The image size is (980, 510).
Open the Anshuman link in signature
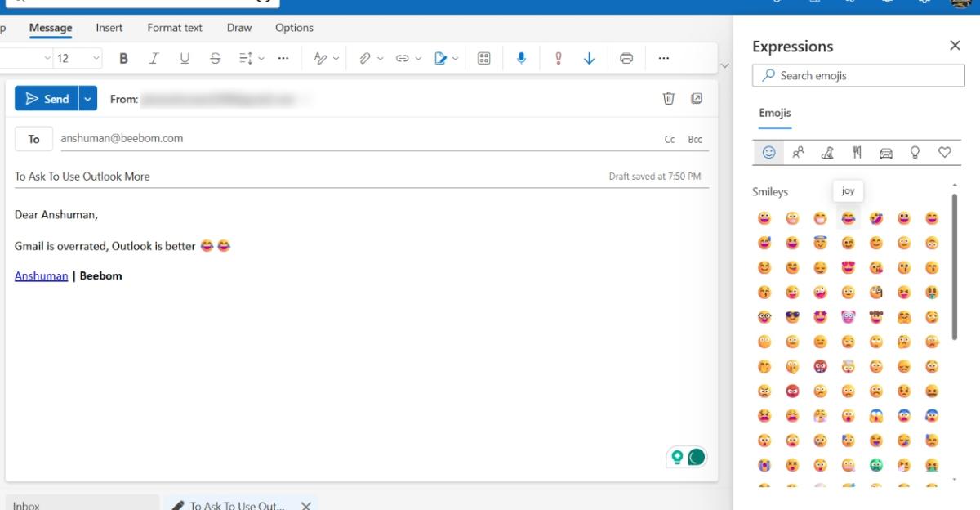click(x=41, y=276)
